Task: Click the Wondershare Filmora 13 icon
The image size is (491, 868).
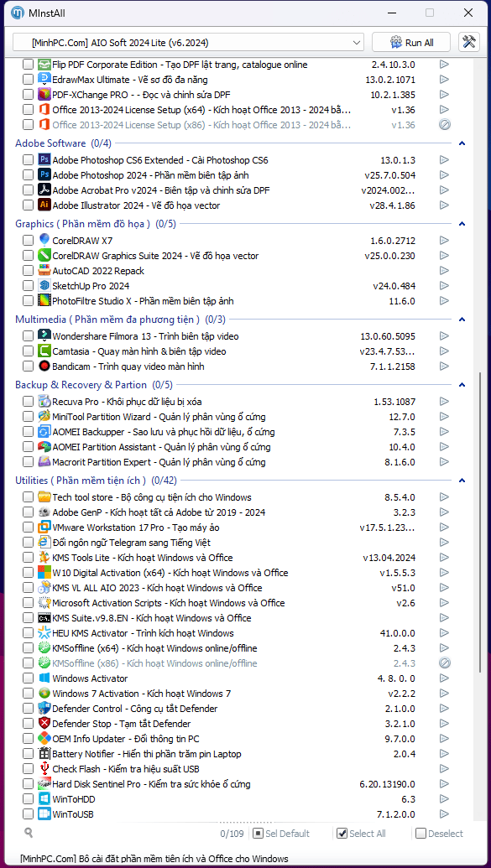Action: pyautogui.click(x=44, y=336)
